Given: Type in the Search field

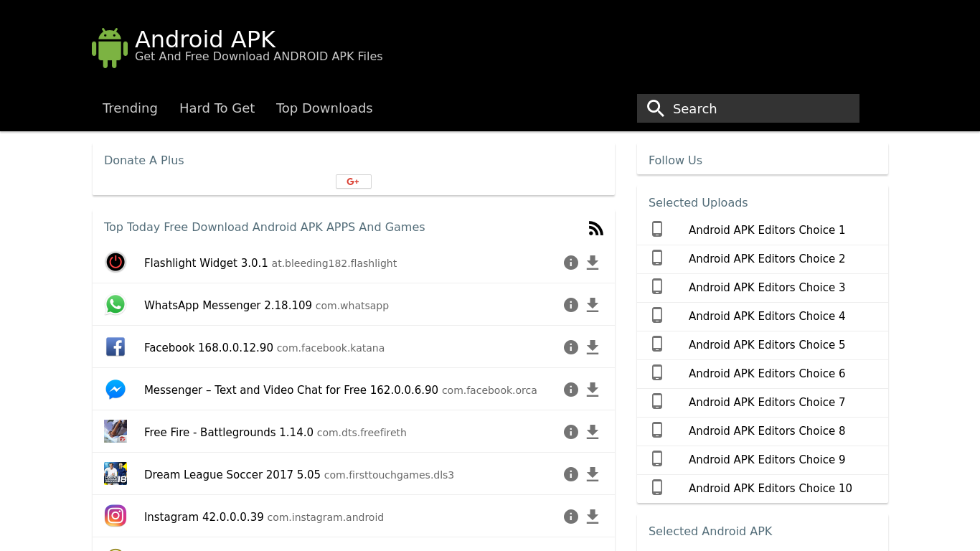Looking at the screenshot, I should click(x=760, y=108).
